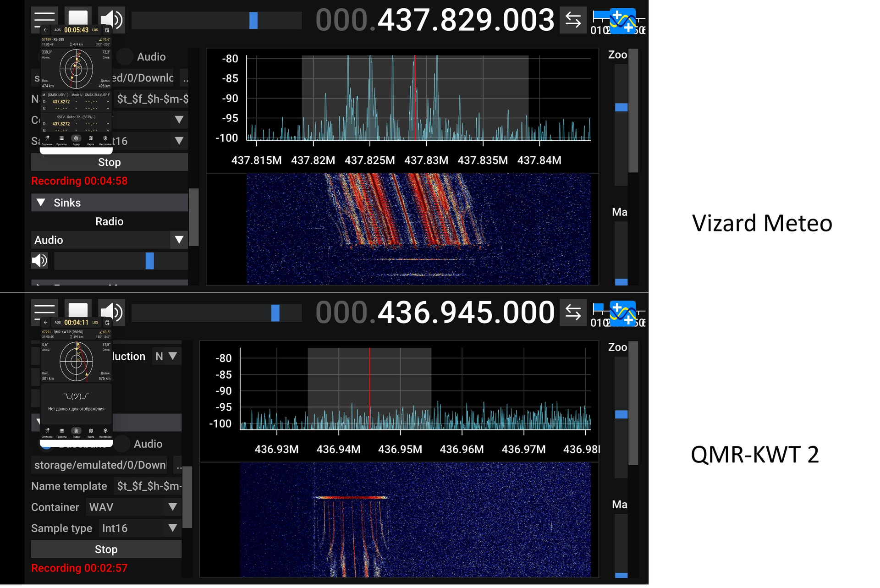Open hamburger menu beside 437.829.003 frequency
The height and width of the screenshot is (588, 880).
44,17
